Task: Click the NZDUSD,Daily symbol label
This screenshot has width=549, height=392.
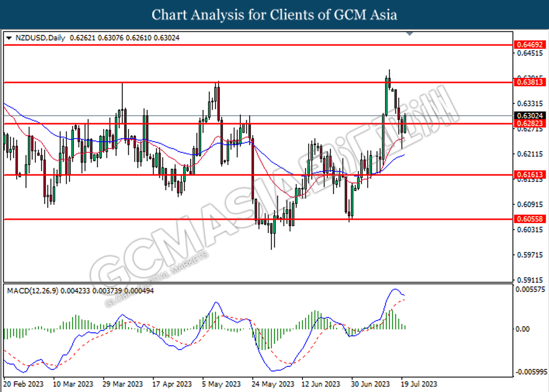Action: click(40, 38)
